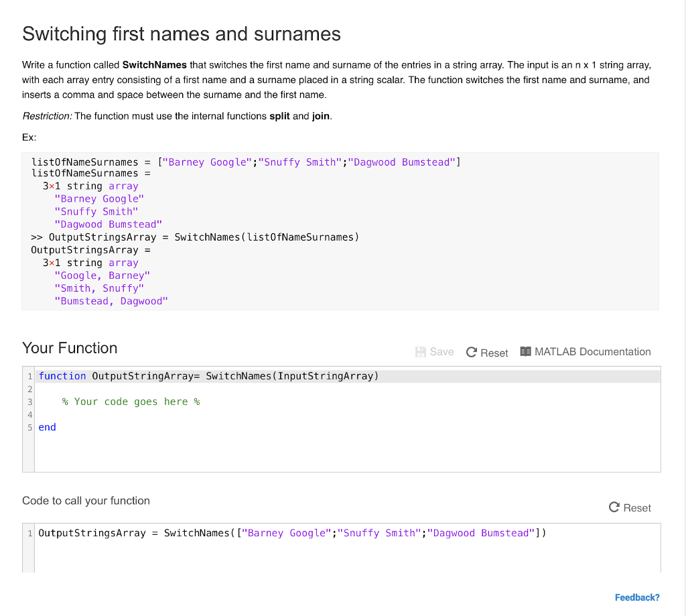The width and height of the screenshot is (686, 616).
Task: Click the Switching first names and surnames heading
Action: point(182,34)
